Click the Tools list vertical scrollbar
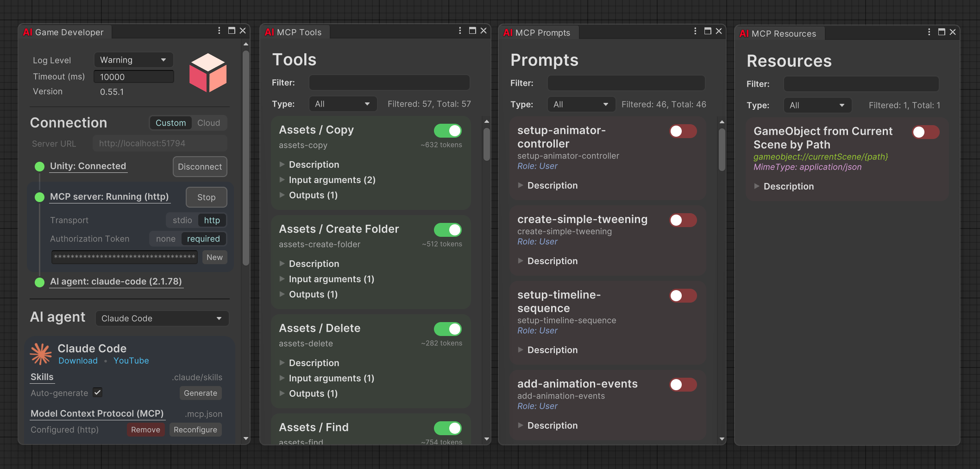Viewport: 980px width, 469px height. click(486, 144)
